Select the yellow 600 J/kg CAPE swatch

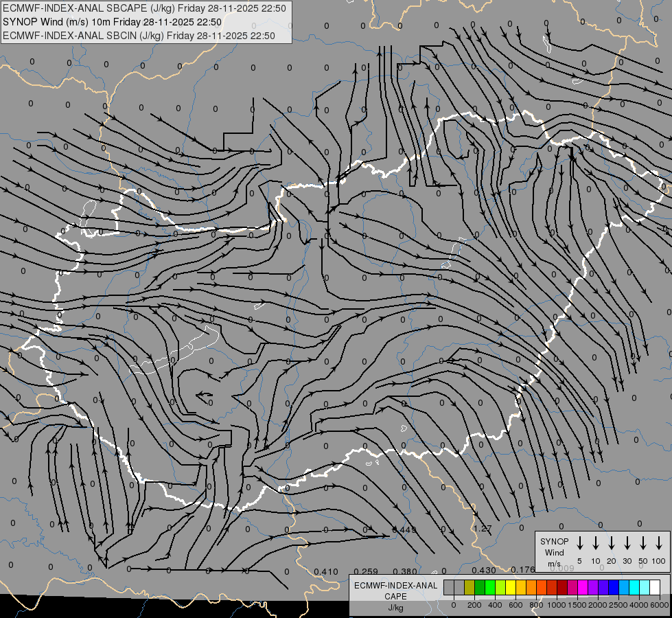tap(511, 588)
